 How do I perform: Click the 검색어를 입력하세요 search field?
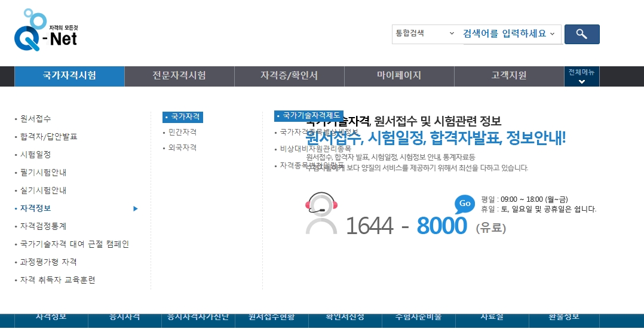[x=504, y=33]
